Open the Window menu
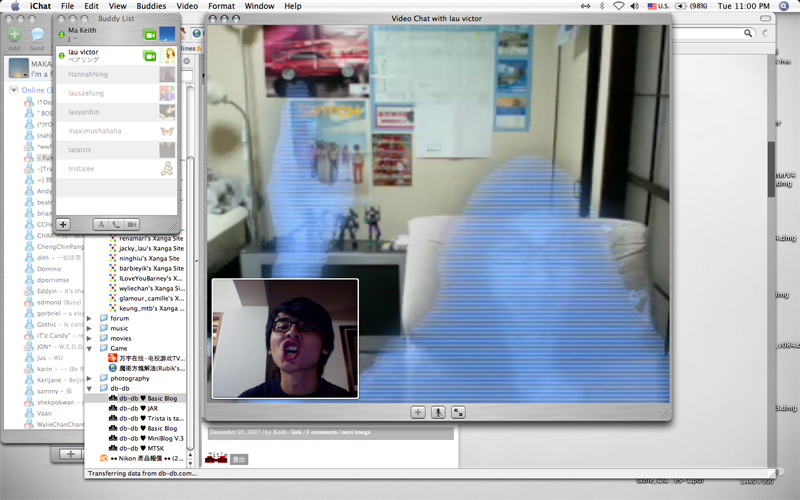The width and height of the screenshot is (800, 500). pos(259,6)
